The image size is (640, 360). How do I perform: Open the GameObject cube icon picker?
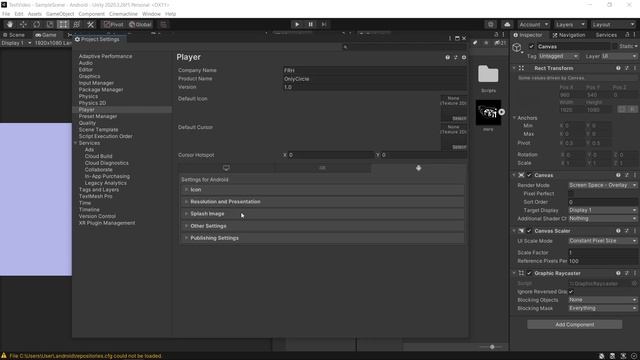pyautogui.click(x=517, y=48)
